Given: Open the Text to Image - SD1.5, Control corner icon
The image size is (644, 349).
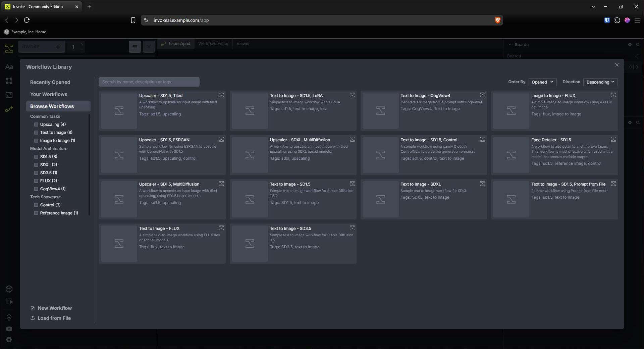Looking at the screenshot, I should coord(483,140).
